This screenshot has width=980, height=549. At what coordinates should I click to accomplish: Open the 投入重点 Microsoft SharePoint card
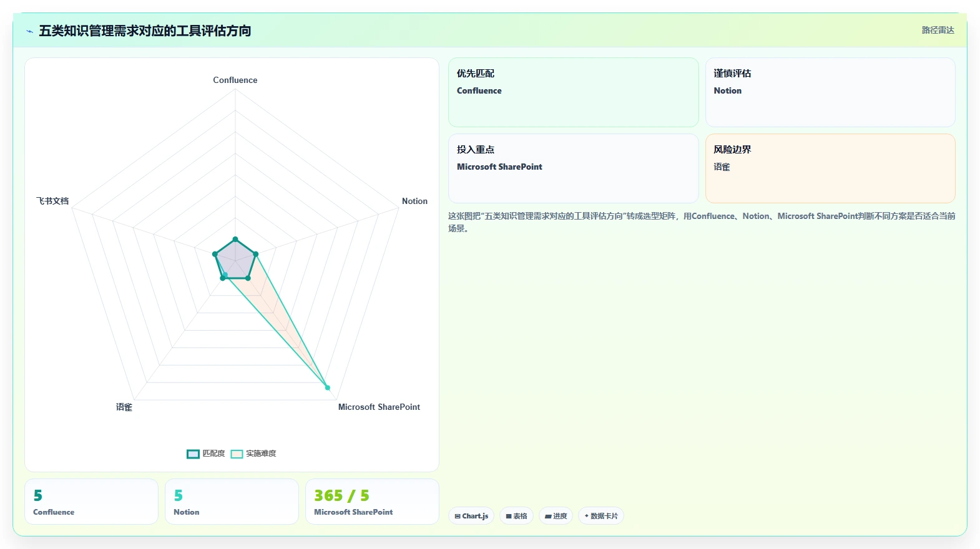click(x=574, y=168)
